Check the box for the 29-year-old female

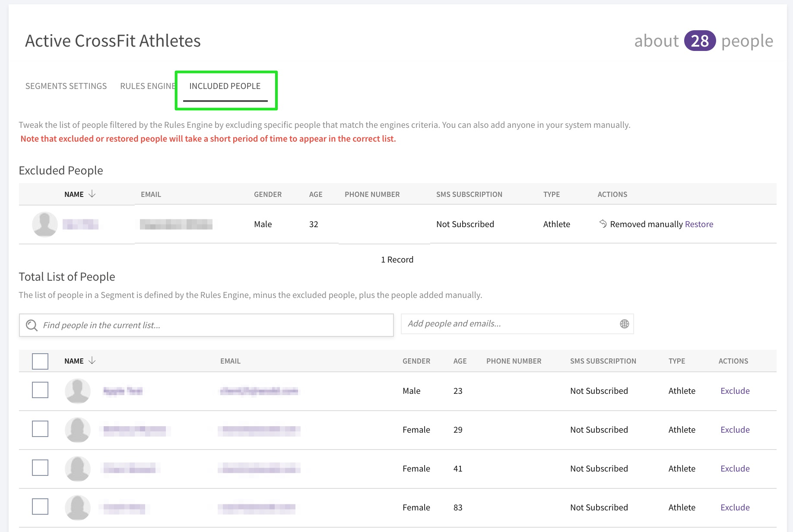click(40, 429)
